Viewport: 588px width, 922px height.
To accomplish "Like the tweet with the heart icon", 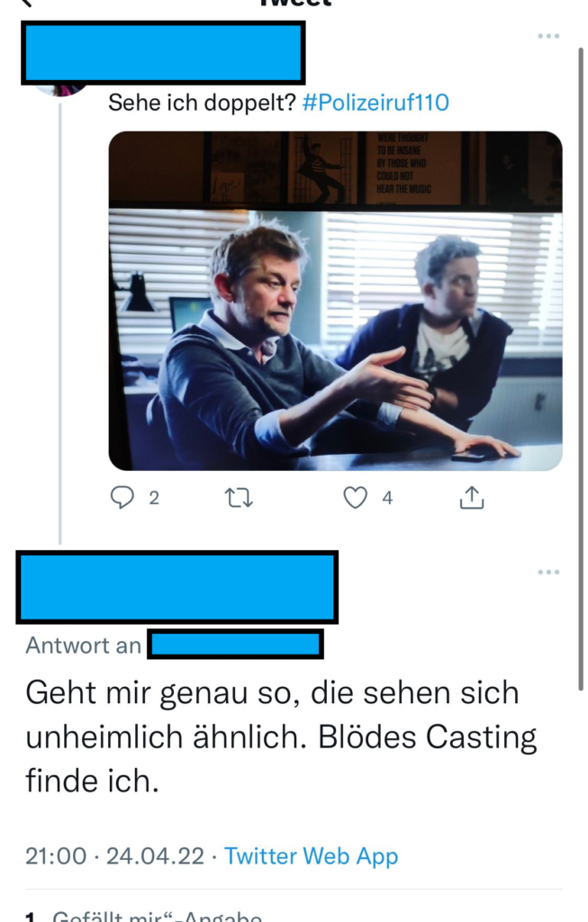I will pyautogui.click(x=355, y=497).
